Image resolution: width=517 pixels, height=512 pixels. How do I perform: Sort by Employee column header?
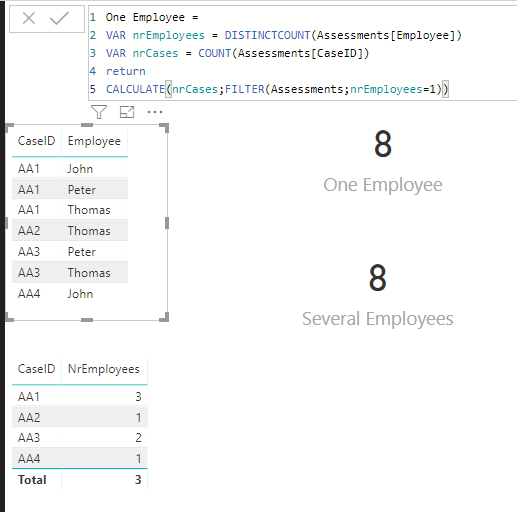[x=94, y=141]
